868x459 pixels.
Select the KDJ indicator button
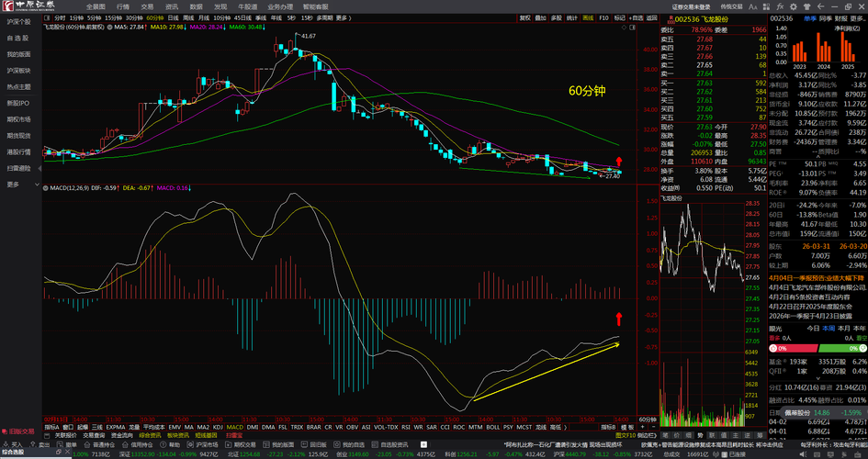[218, 427]
